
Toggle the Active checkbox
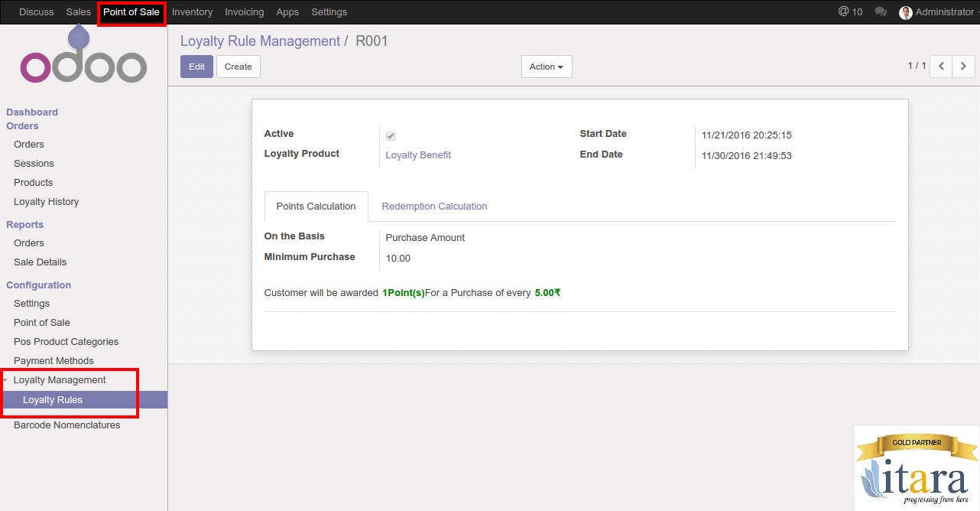391,136
